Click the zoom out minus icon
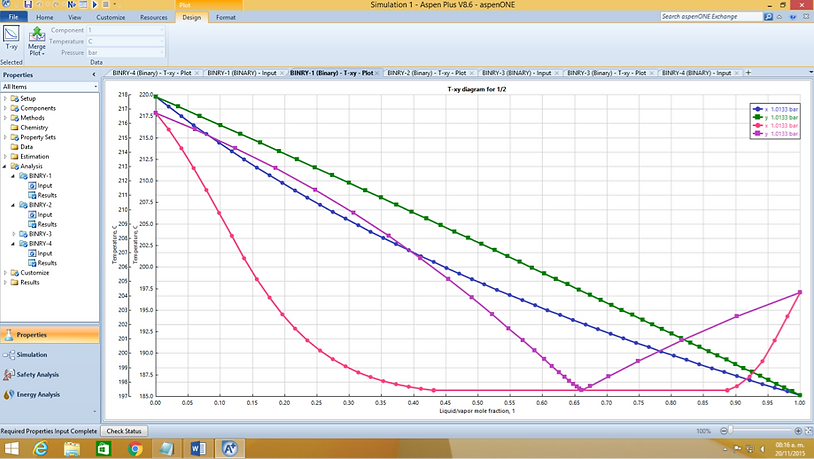 (724, 431)
